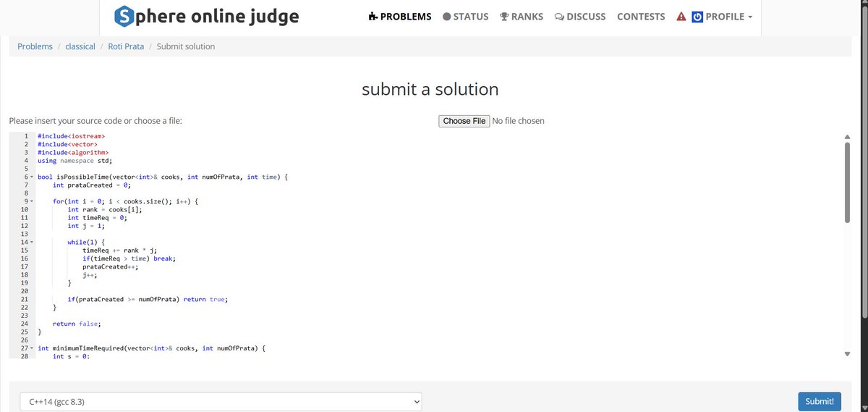Click the Sphere online judge logo
The image size is (868, 412).
pyautogui.click(x=206, y=17)
